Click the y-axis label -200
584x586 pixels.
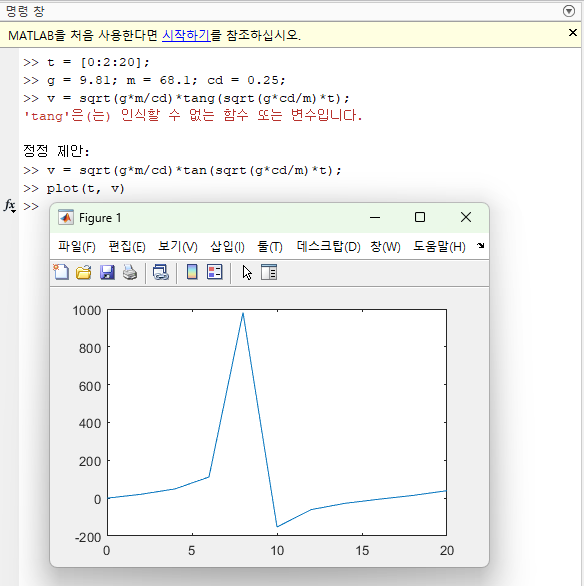coord(88,538)
